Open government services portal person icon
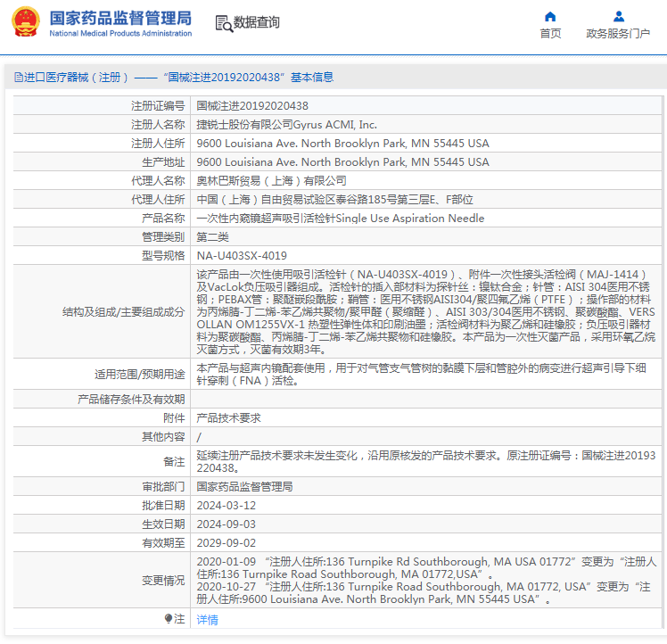 [x=619, y=17]
